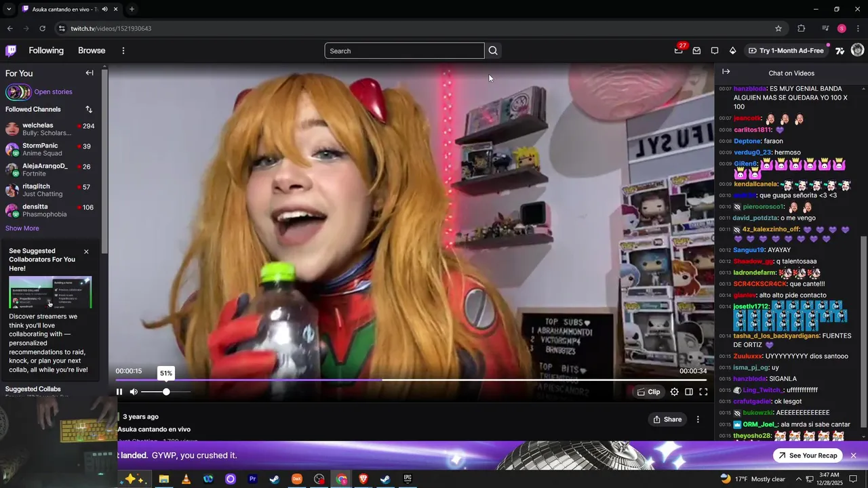Focus the Twitch search field
This screenshot has width=868, height=488.
click(x=404, y=51)
